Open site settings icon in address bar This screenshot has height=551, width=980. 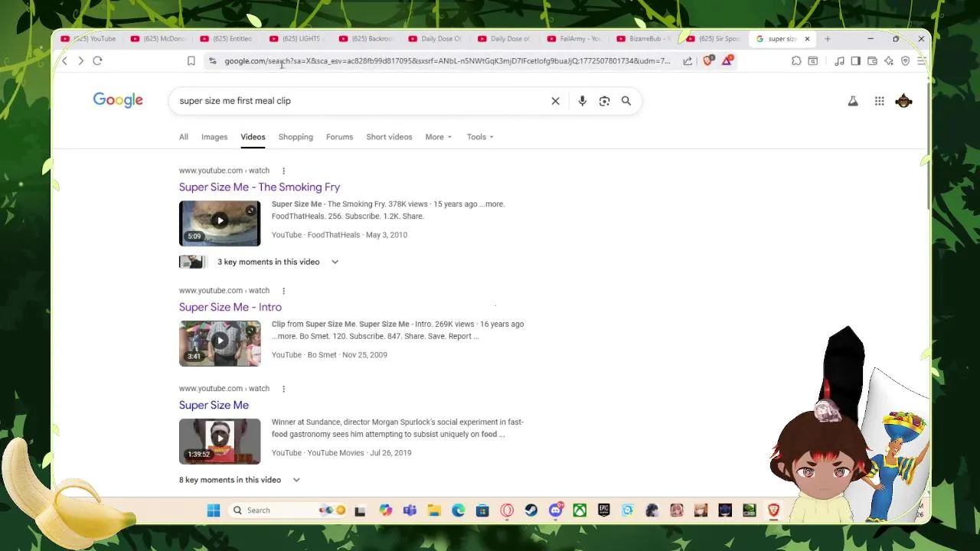click(x=213, y=61)
